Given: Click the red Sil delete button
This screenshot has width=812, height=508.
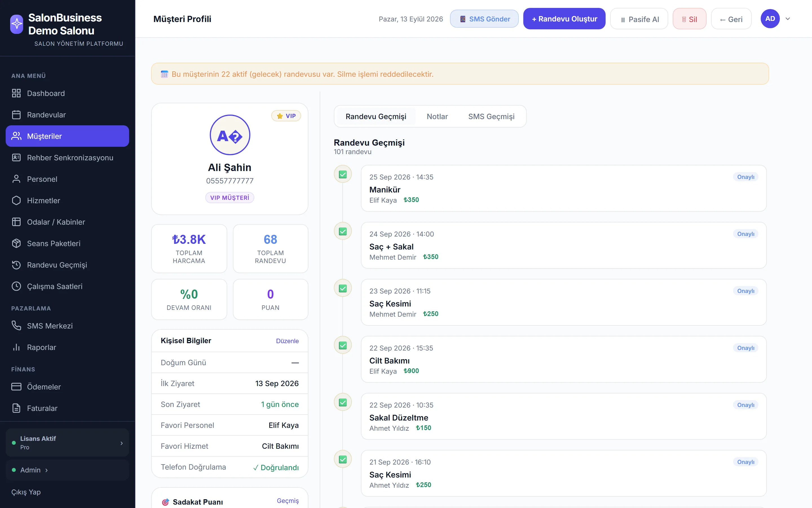Looking at the screenshot, I should pyautogui.click(x=690, y=19).
